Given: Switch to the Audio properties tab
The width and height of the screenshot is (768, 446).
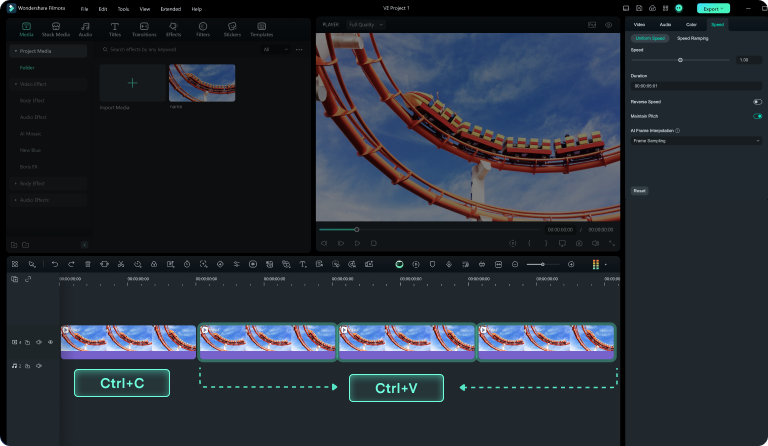Looking at the screenshot, I should coord(665,24).
